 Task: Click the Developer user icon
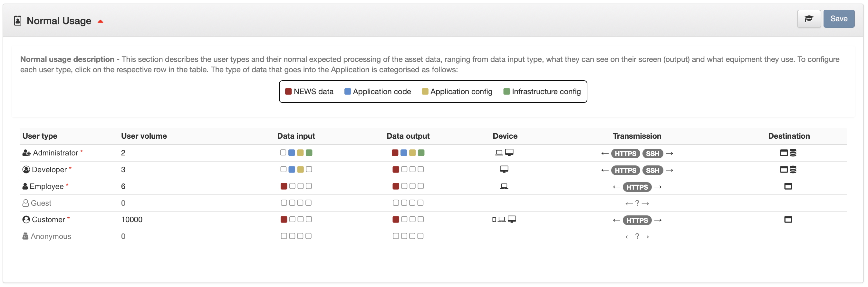pos(26,170)
